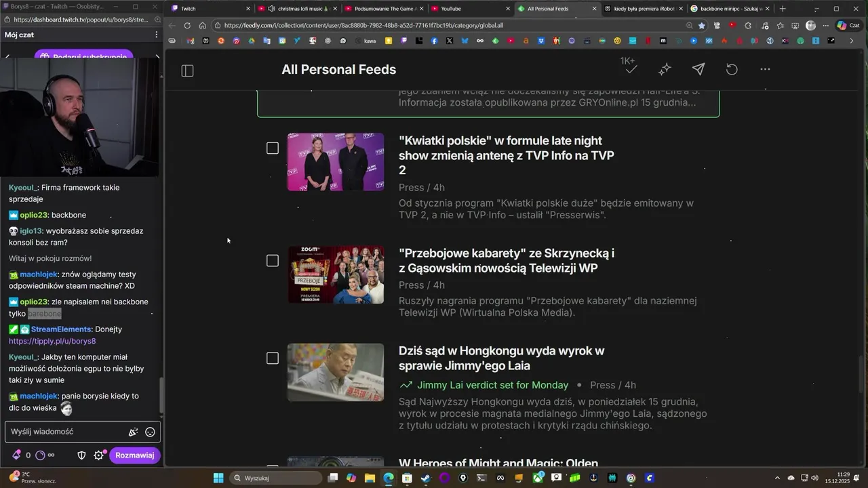
Task: Click the StreamElements username in chat
Action: [62, 329]
